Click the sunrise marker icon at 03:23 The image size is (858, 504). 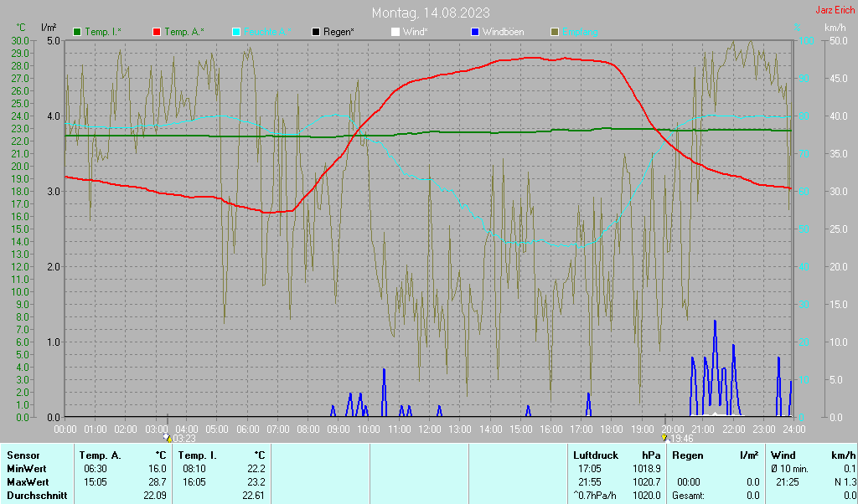pyautogui.click(x=167, y=437)
